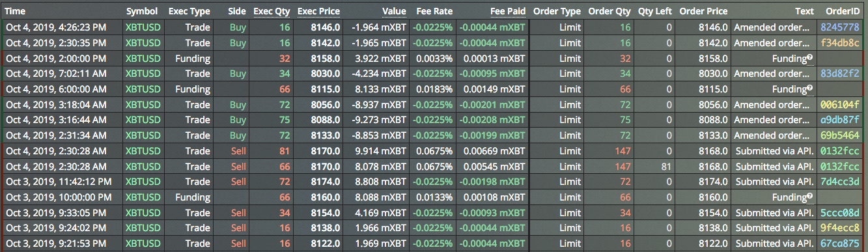
Task: Sort table by Time column header
Action: point(15,11)
